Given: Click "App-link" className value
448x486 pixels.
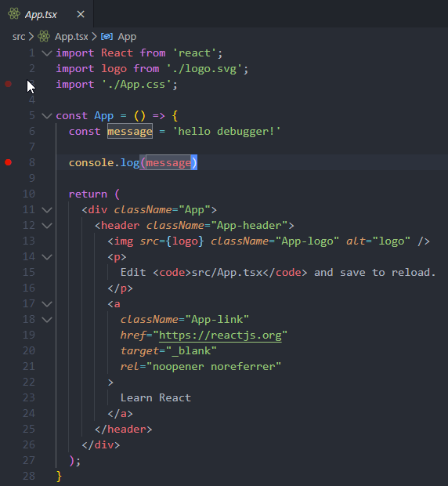Looking at the screenshot, I should [x=217, y=319].
